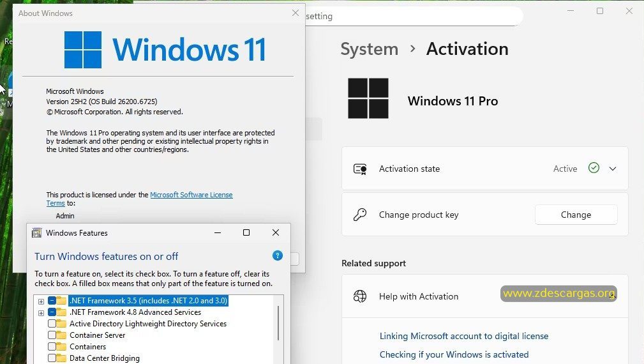Click the Activation state row
This screenshot has height=364, width=644.
pyautogui.click(x=484, y=169)
